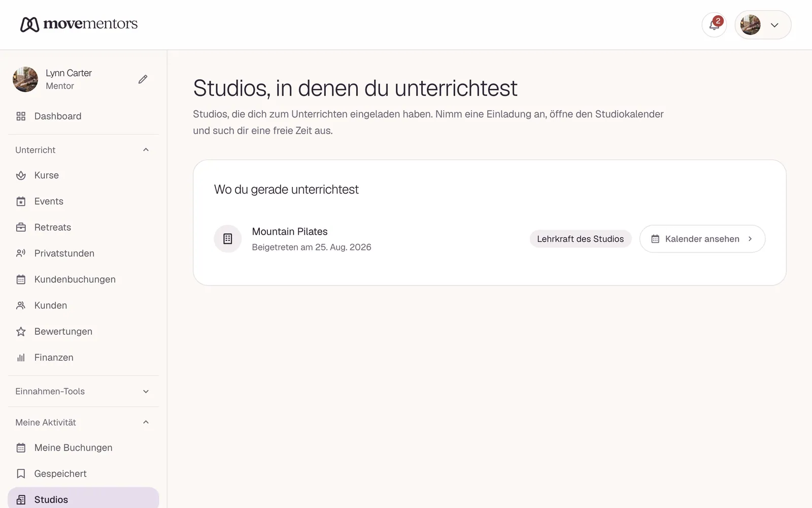Screen dimensions: 812x508
Task: Click the Kurse lotus icon
Action: (21, 175)
